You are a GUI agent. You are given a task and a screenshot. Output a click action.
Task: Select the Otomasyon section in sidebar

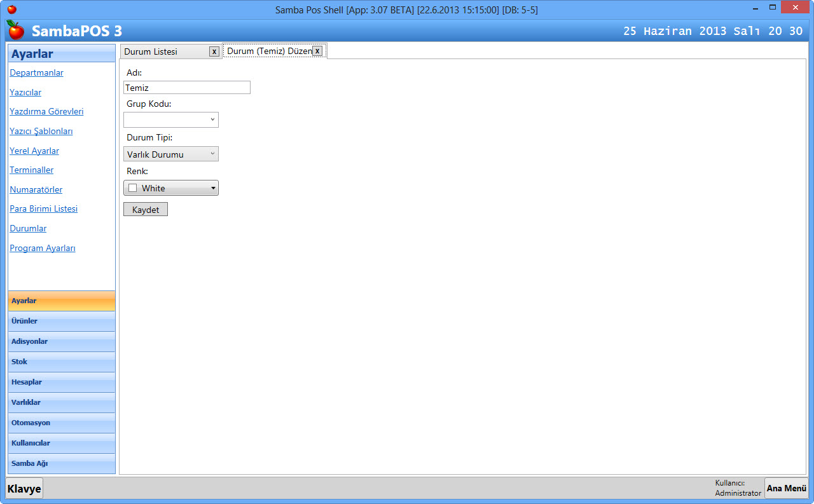(61, 423)
